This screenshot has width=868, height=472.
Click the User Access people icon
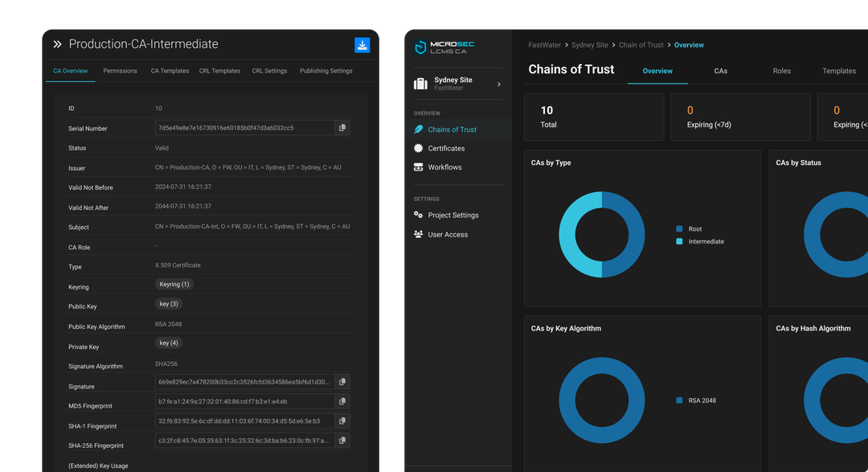click(419, 234)
